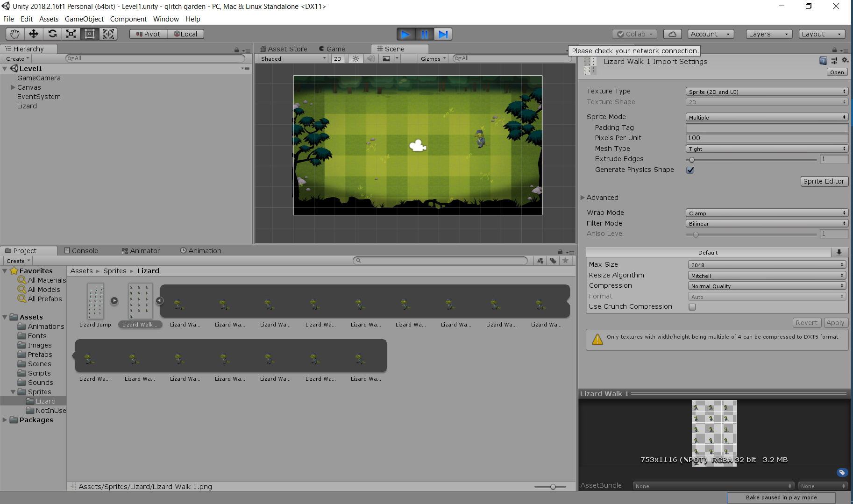Image resolution: width=853 pixels, height=504 pixels.
Task: Open Wrap Mode dropdown
Action: 767,213
